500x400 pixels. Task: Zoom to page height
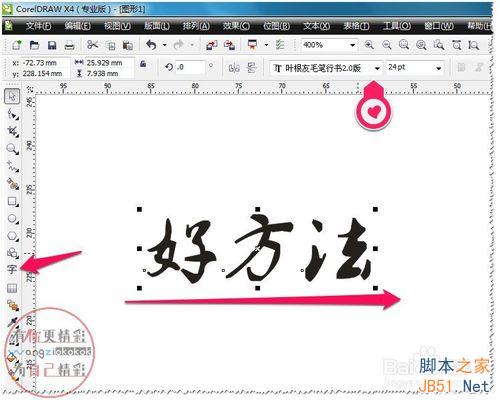coord(473,45)
